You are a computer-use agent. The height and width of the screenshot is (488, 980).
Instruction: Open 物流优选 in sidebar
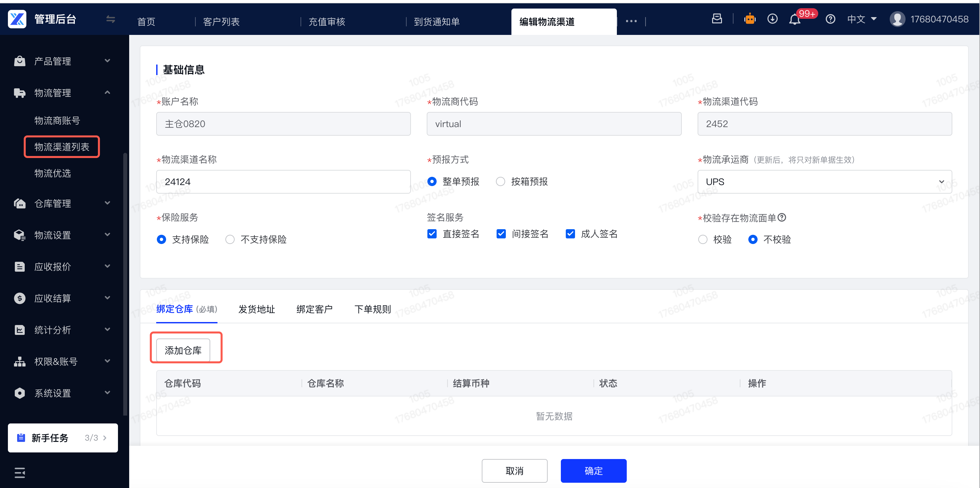[52, 173]
